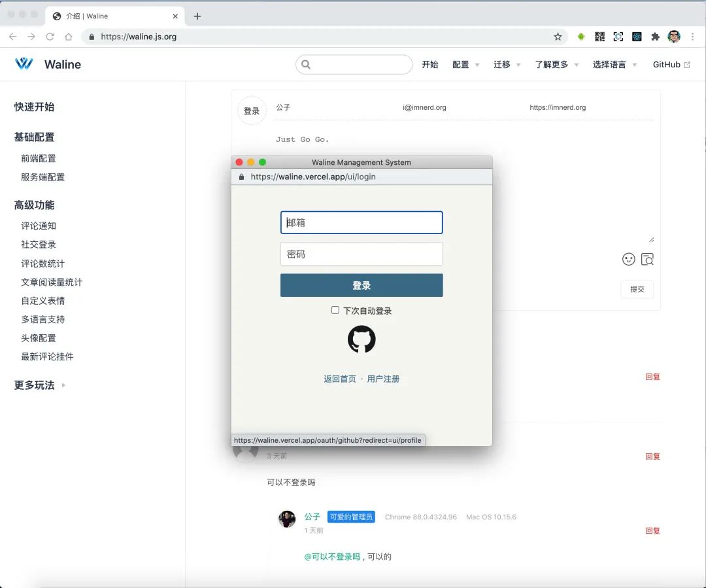
Task: Click the i@imnerd.org email field
Action: 463,108
